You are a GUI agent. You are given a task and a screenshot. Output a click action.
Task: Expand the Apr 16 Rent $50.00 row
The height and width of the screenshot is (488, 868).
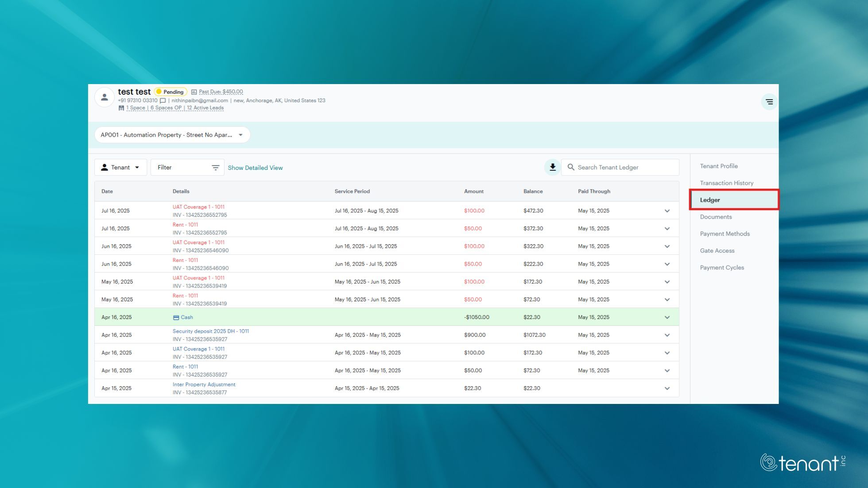point(667,370)
